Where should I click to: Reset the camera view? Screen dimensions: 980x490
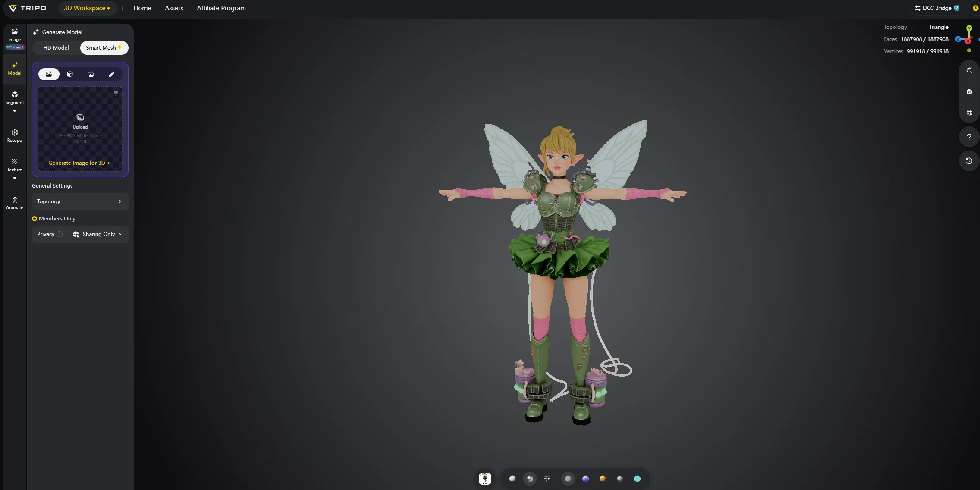pos(969,91)
